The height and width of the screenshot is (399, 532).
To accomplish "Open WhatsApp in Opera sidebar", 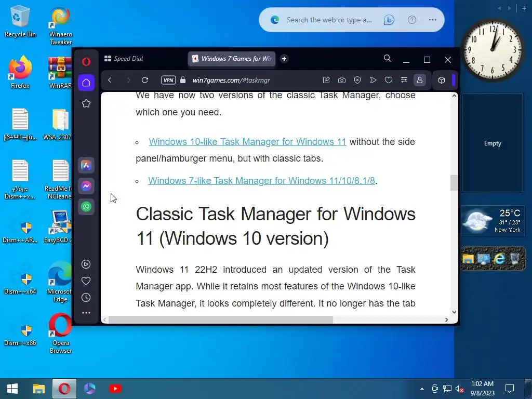I will (x=86, y=206).
